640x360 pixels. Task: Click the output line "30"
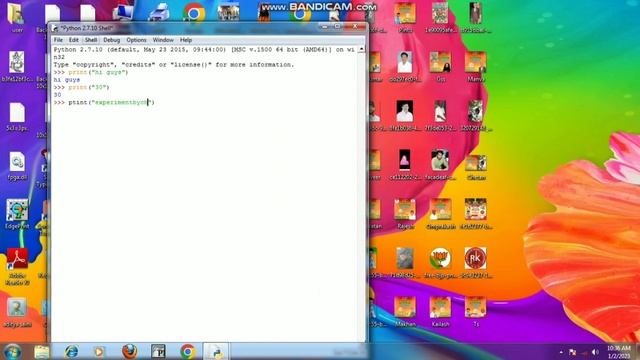57,95
